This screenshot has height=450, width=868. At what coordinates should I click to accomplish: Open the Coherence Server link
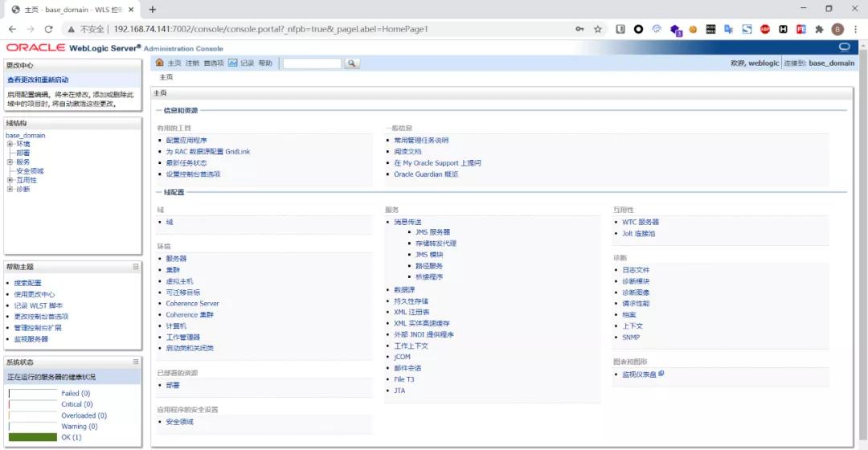coord(192,303)
